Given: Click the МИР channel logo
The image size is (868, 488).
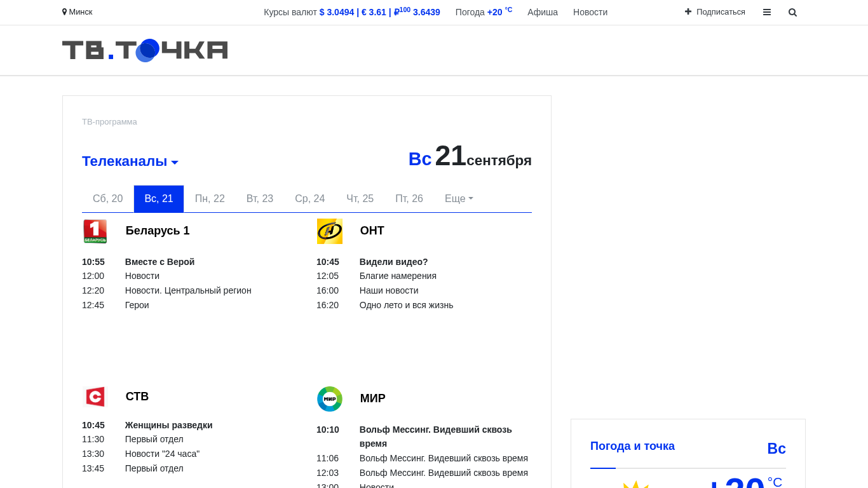Looking at the screenshot, I should coord(330,399).
